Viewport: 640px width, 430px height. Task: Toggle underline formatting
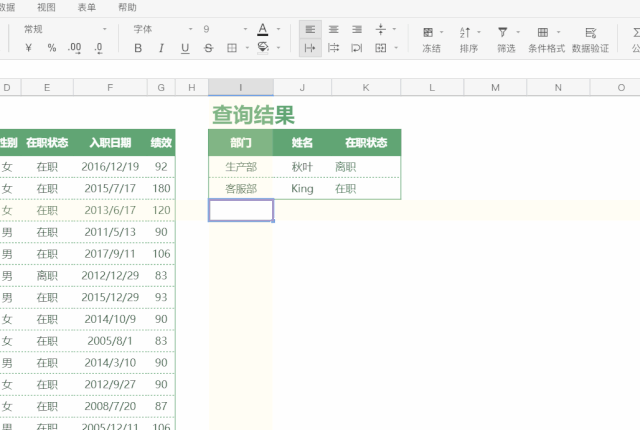(185, 48)
